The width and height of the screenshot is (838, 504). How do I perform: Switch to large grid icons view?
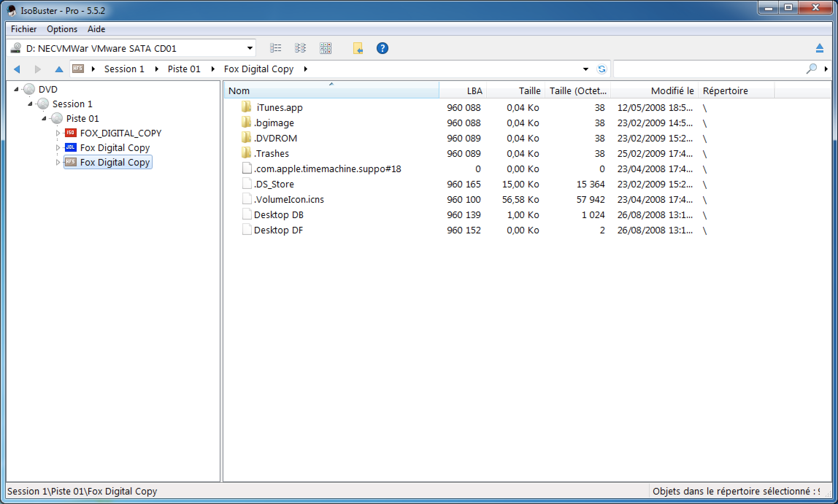click(x=325, y=48)
